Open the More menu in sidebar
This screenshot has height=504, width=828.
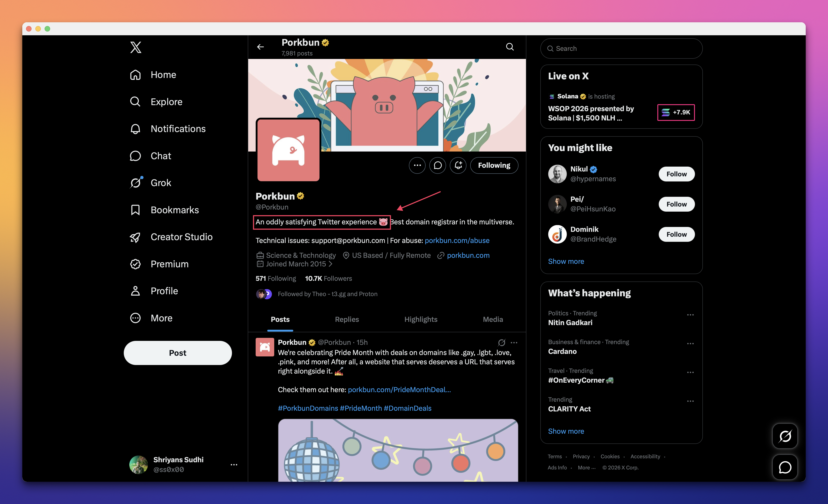(x=151, y=318)
